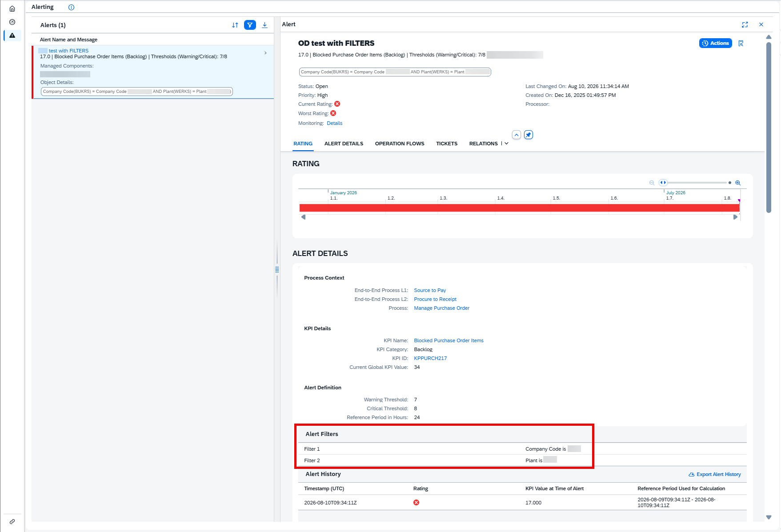Click the splitter handle between panels
Viewport: 781px width, 532px height.
277,270
